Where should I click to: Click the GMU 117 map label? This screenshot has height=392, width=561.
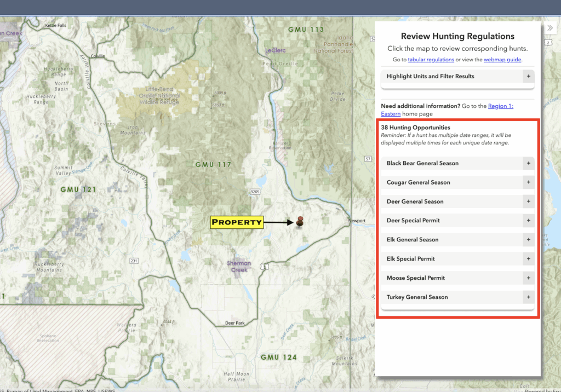coord(213,164)
